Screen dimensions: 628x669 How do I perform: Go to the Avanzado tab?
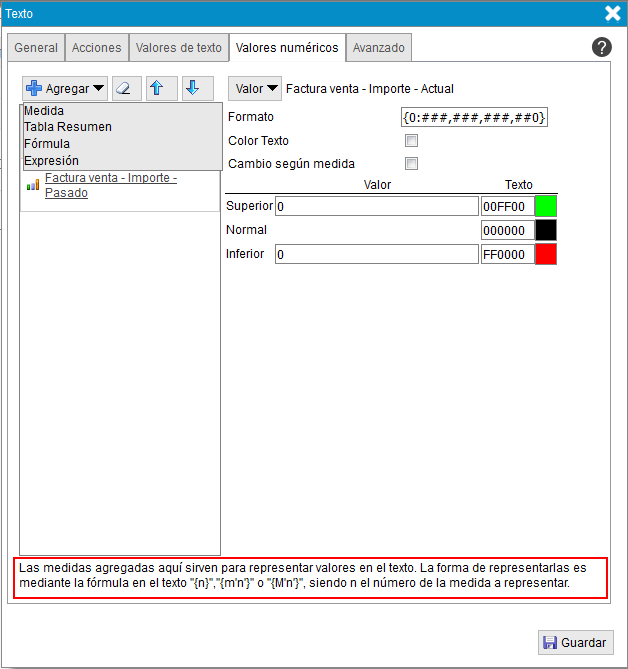click(x=378, y=48)
